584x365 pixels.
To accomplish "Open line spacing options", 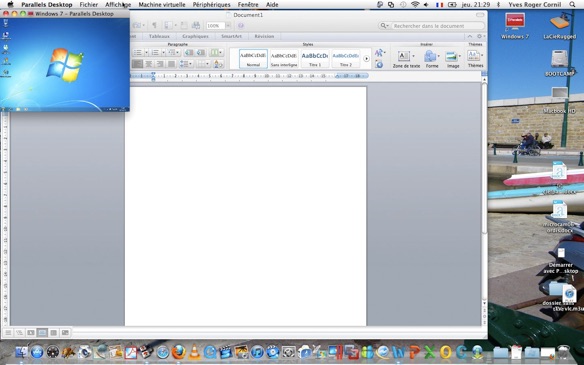I will tap(185, 64).
